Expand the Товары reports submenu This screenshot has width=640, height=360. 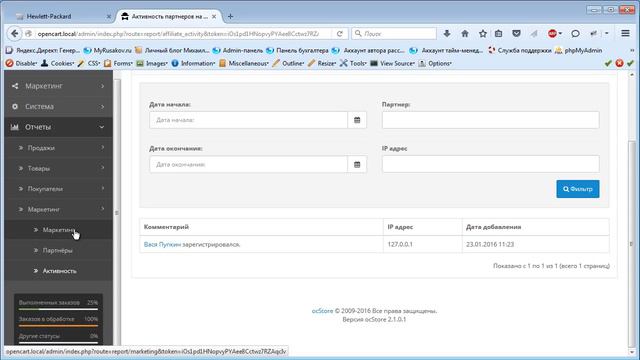click(58, 168)
